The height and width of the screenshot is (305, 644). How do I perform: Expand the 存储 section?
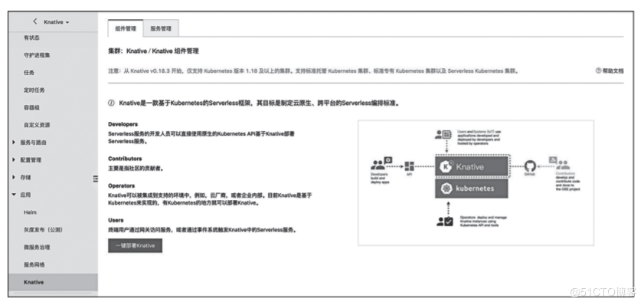(21, 178)
